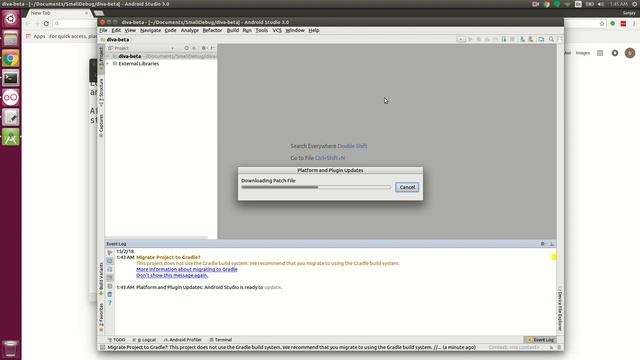Open the run configuration dropdown in toolbar
640x360 pixels.
(x=461, y=39)
